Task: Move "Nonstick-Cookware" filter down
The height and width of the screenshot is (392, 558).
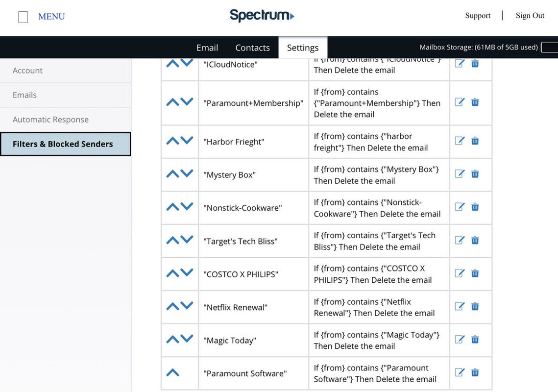Action: [187, 206]
